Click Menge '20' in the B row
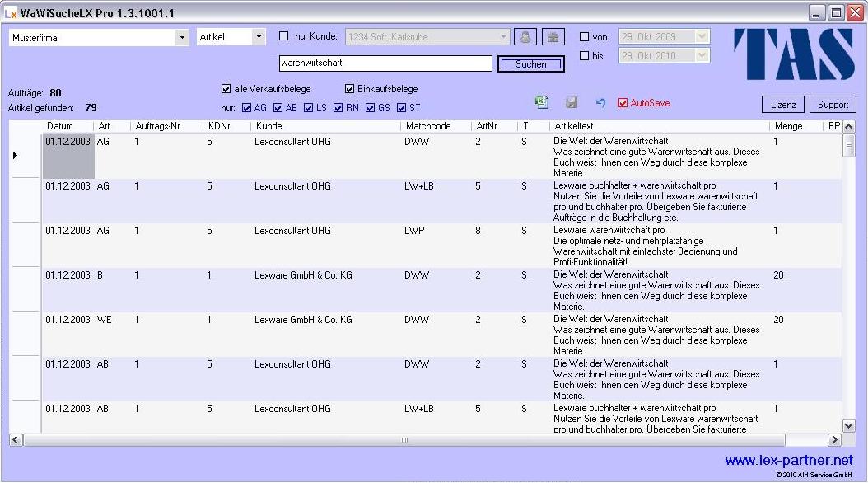Viewport: 868px width, 483px height. point(778,275)
